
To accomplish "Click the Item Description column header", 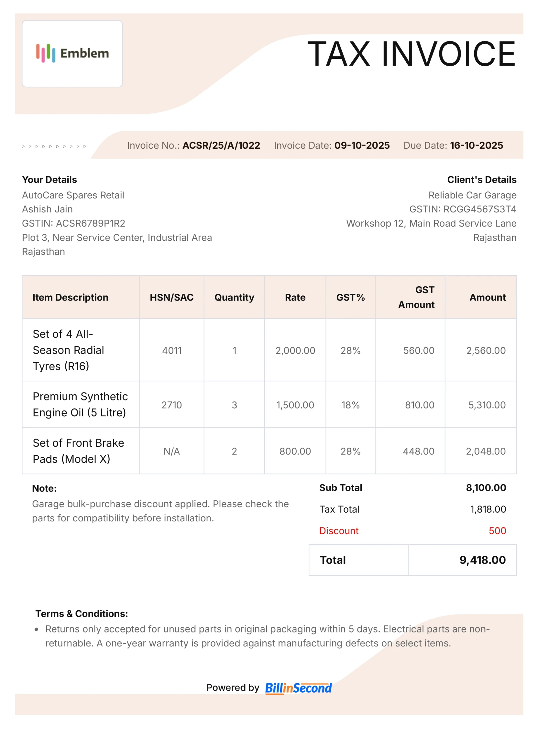I will point(70,297).
